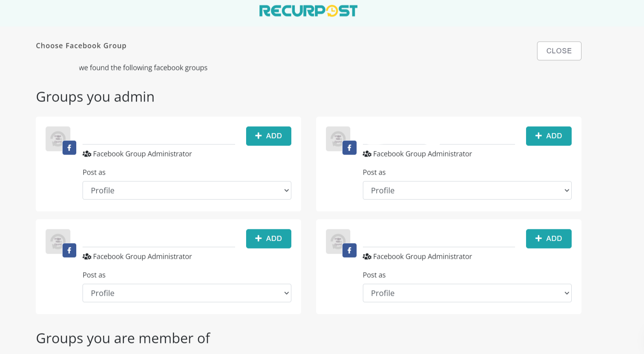Click "Post as" label in first card
Image resolution: width=644 pixels, height=354 pixels.
94,172
